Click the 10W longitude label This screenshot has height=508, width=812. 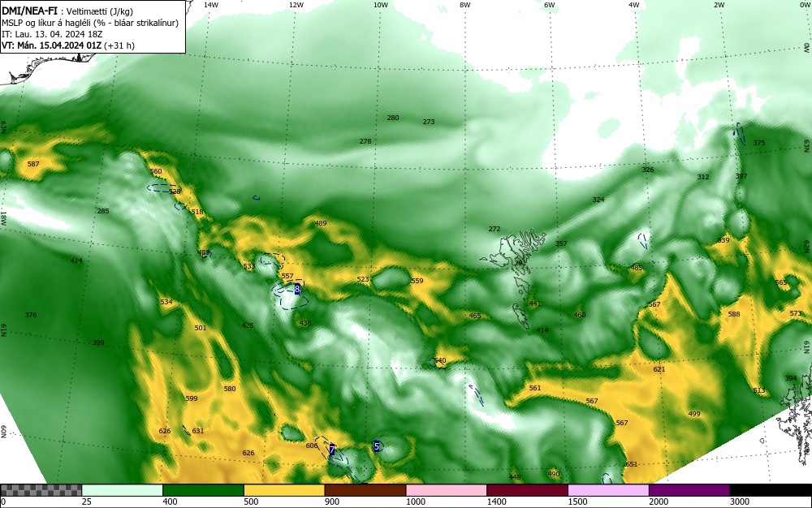[x=381, y=5]
